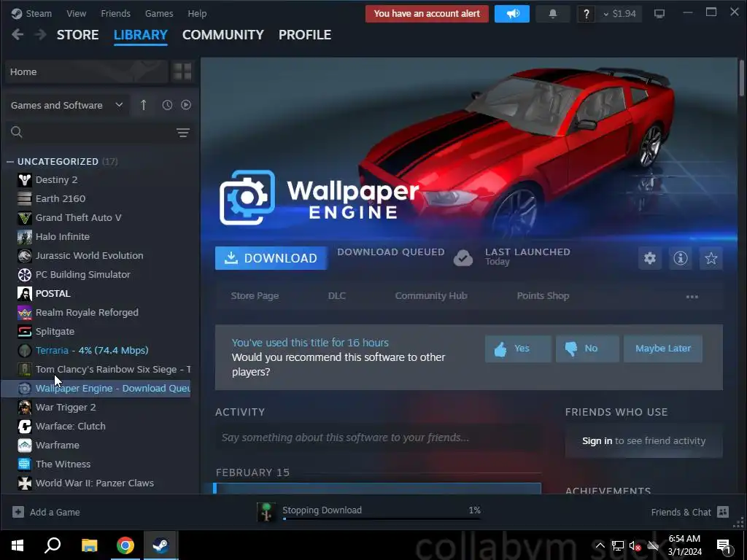Click the Add a Game plus icon
The height and width of the screenshot is (560, 747).
coord(18,512)
